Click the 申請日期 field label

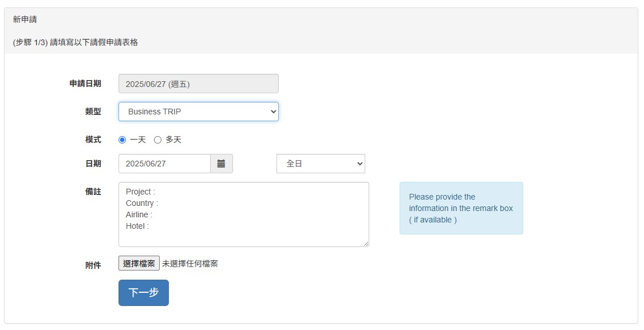click(85, 84)
